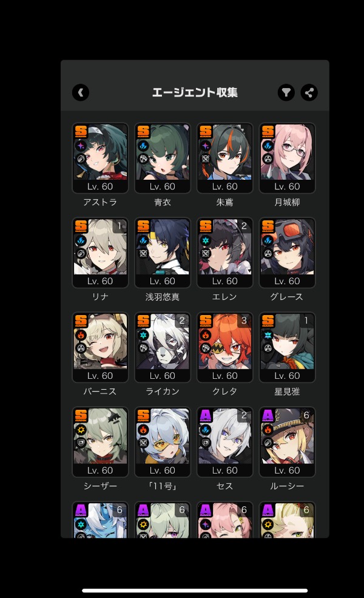This screenshot has height=598, width=364.
Task: Open the A-rank セス agent card
Action: pos(225,441)
